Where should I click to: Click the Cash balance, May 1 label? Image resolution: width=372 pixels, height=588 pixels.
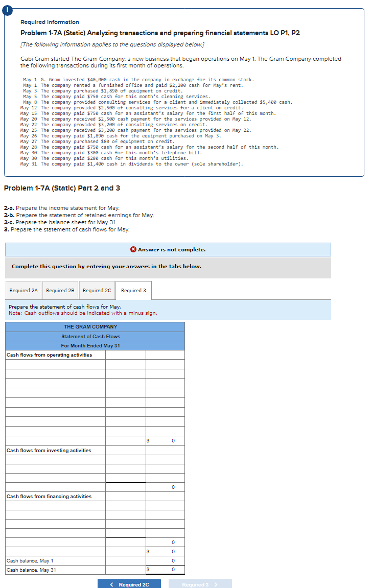pos(30,560)
